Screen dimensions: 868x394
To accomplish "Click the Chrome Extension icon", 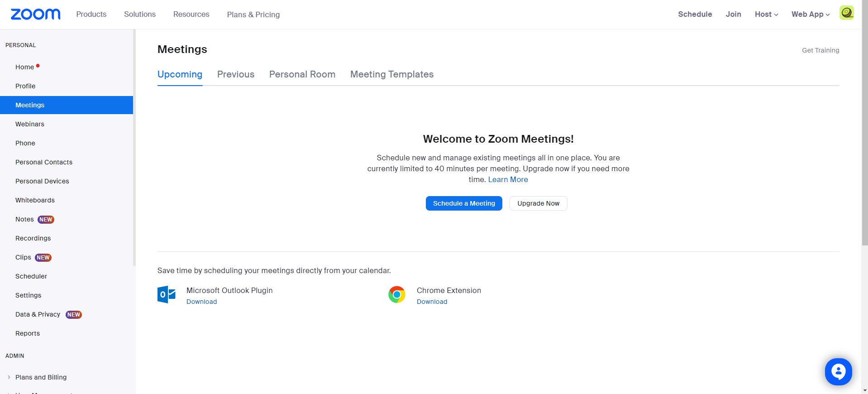I will pos(397,294).
